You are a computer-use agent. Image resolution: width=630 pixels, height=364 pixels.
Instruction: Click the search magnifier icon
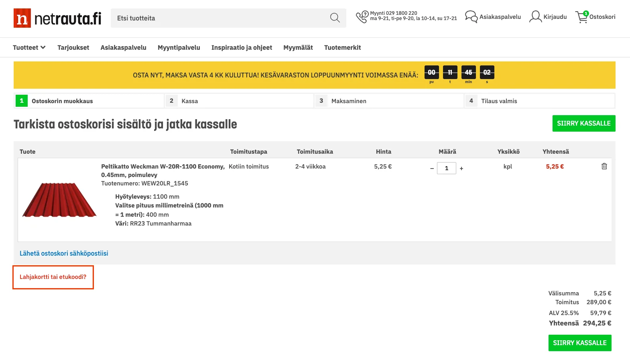point(335,18)
